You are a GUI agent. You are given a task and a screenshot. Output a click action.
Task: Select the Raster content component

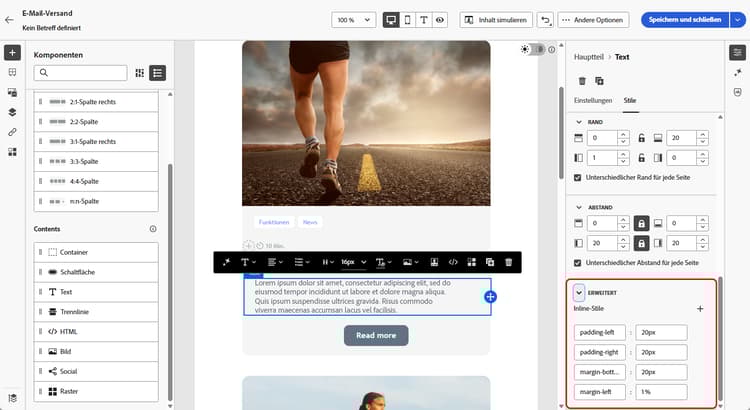pyautogui.click(x=96, y=391)
